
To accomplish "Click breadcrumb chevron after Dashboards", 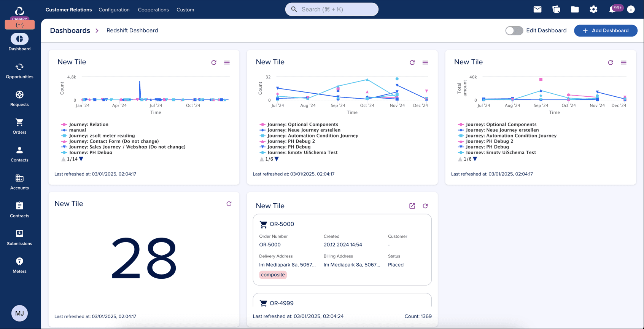I will click(x=97, y=30).
